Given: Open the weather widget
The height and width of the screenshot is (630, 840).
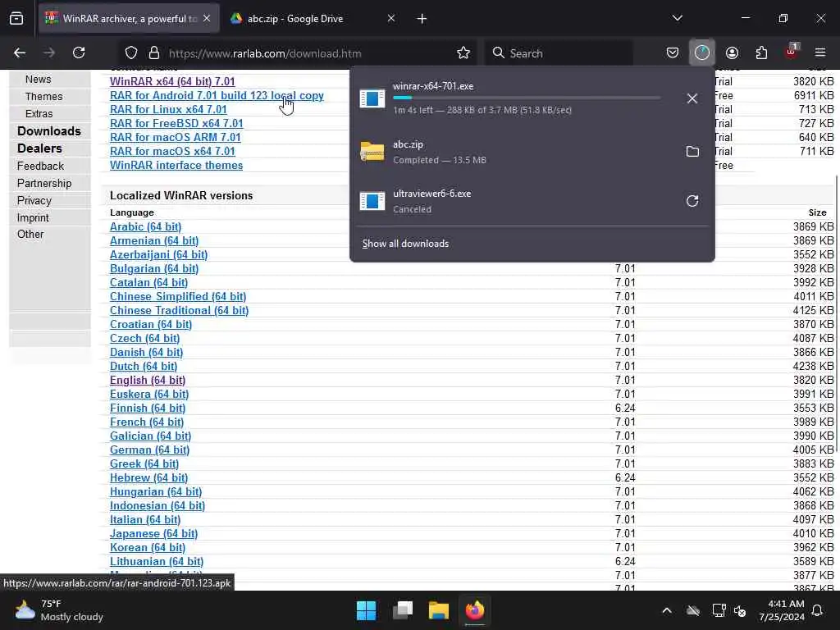Looking at the screenshot, I should [x=59, y=610].
